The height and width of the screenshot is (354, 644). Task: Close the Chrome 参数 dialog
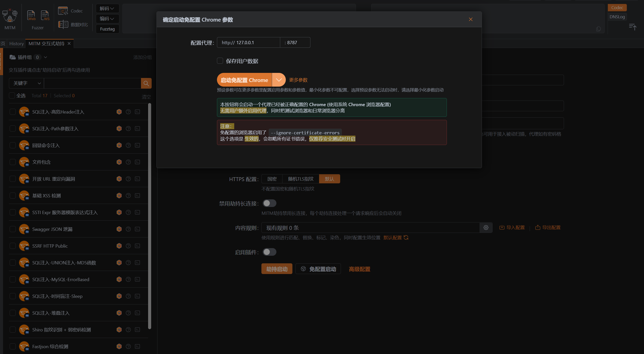470,20
